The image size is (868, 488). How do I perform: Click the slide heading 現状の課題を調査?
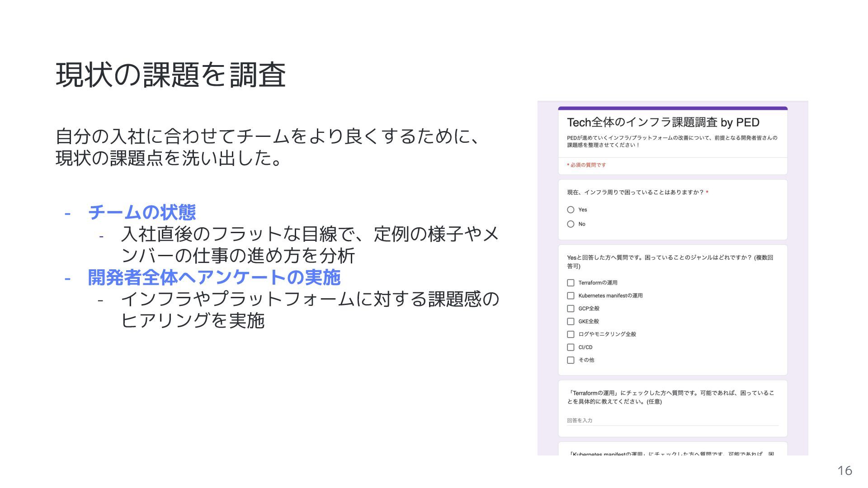[170, 75]
